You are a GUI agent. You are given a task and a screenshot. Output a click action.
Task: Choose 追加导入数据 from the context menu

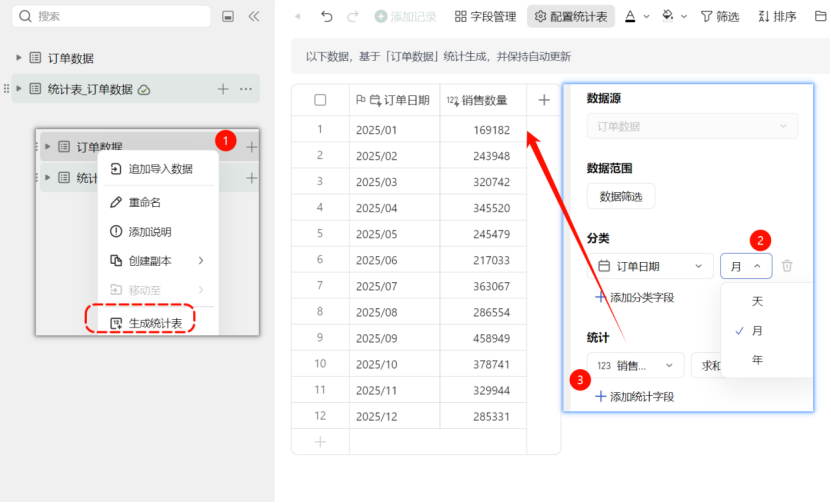coord(158,169)
